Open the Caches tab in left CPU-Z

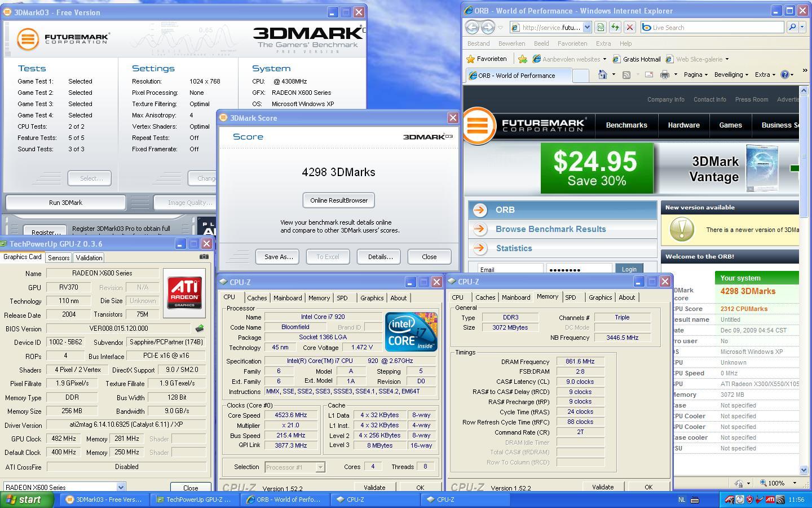tap(257, 298)
